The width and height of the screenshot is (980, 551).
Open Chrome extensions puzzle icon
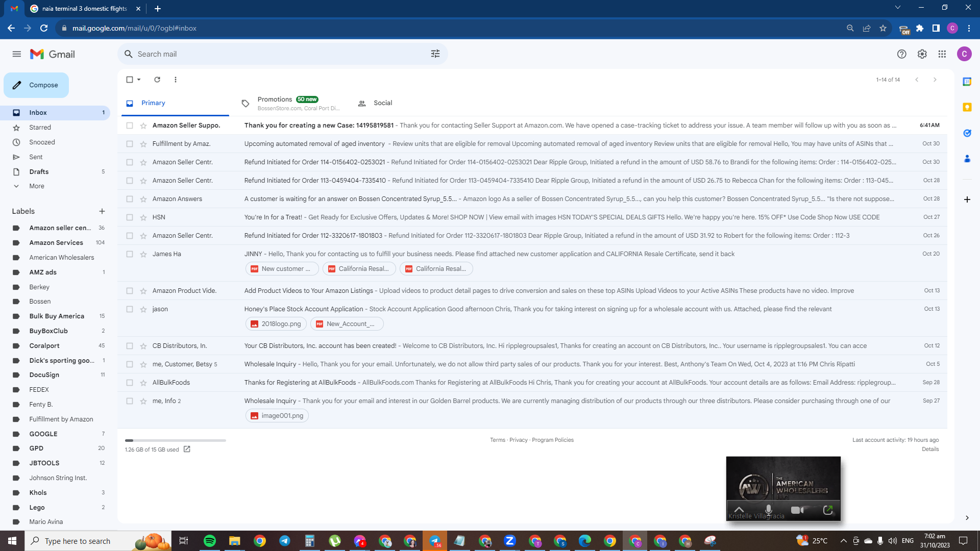tap(920, 28)
